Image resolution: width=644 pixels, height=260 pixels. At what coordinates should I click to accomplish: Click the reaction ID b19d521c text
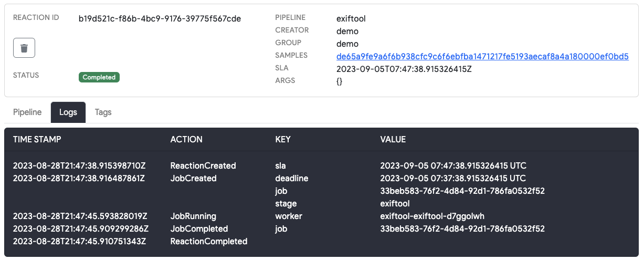coord(160,18)
